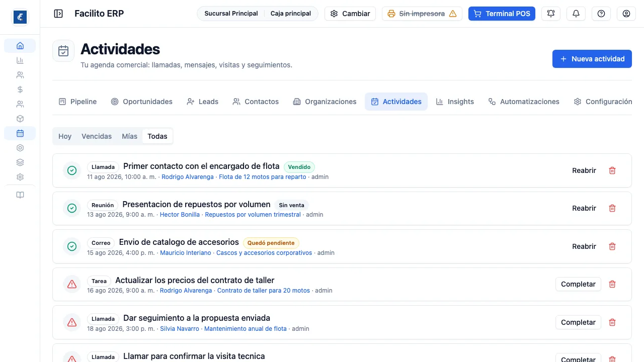Image resolution: width=644 pixels, height=362 pixels.
Task: Delete 'Actualizar los precios del contrato' activity
Action: pyautogui.click(x=612, y=284)
